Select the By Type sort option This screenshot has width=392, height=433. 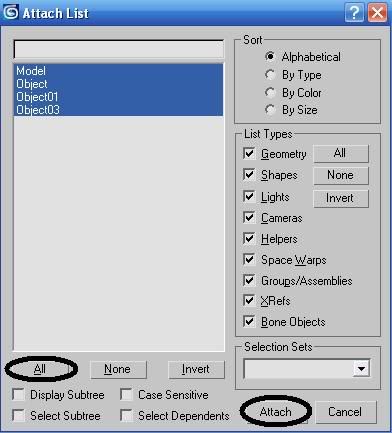[x=270, y=75]
